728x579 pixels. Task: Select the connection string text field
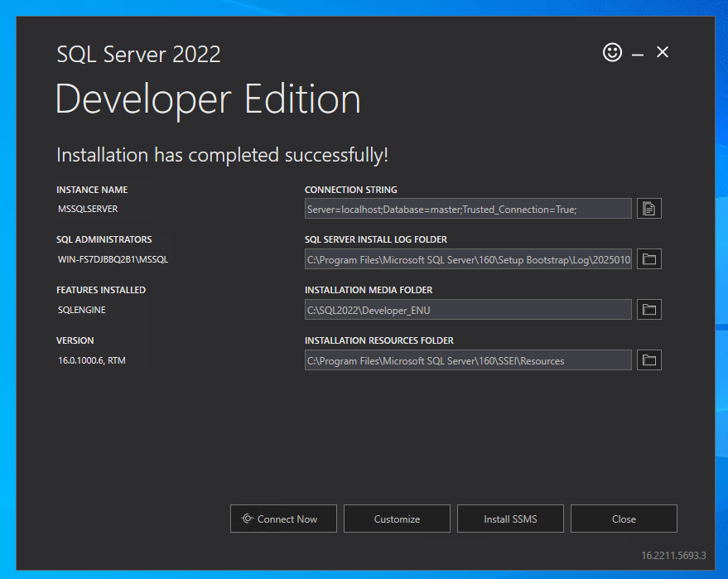click(468, 209)
